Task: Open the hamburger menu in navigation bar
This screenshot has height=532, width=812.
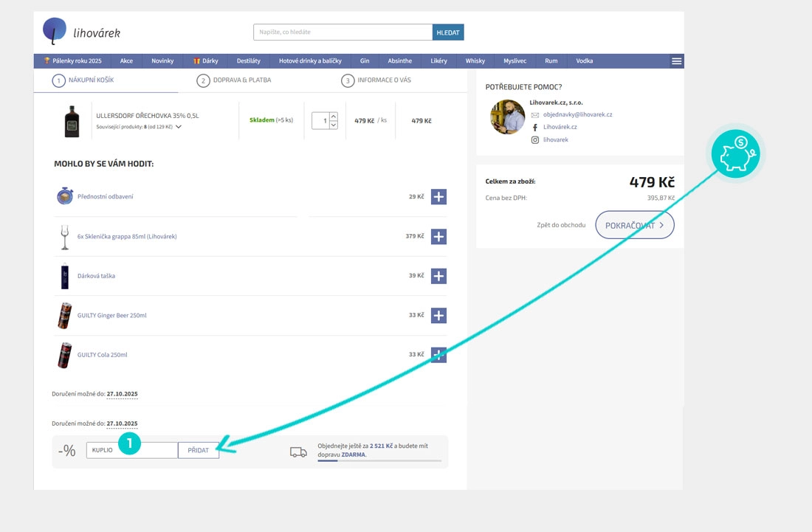Action: [x=676, y=61]
